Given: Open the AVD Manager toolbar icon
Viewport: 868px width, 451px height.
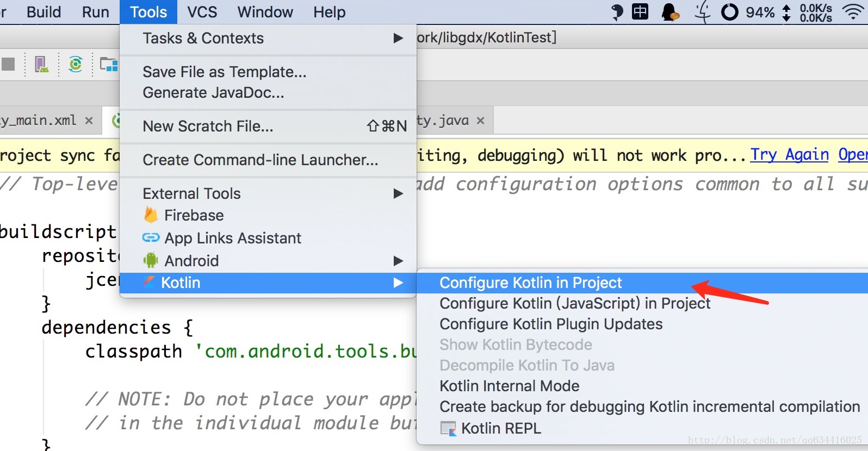Looking at the screenshot, I should tap(41, 65).
